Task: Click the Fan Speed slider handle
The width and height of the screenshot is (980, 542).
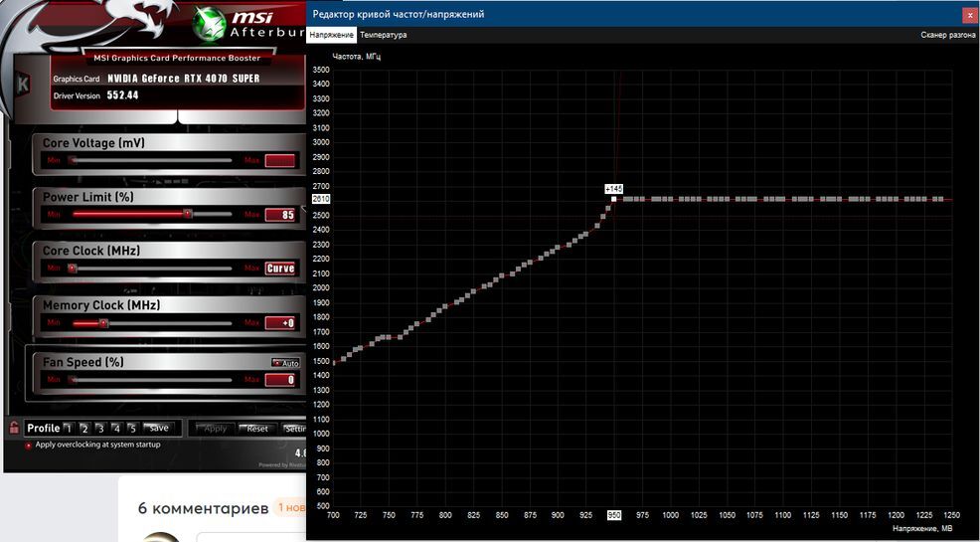Action: tap(72, 380)
